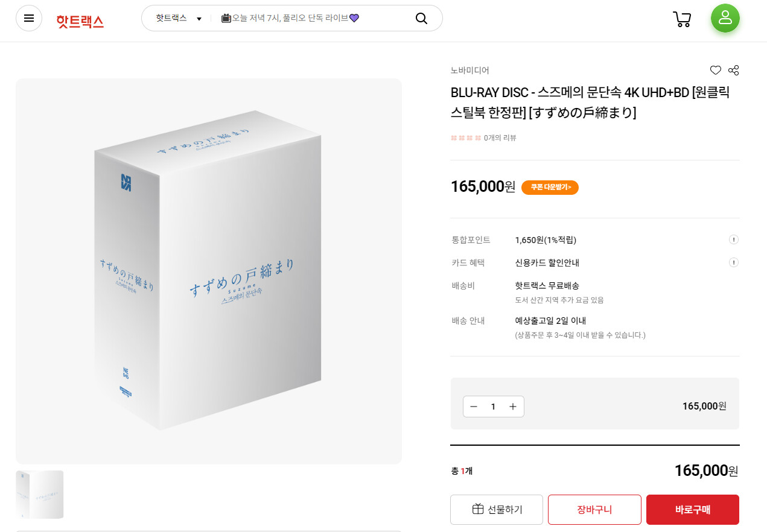Open the green user profile icon
Image resolution: width=767 pixels, height=532 pixels.
tap(725, 18)
